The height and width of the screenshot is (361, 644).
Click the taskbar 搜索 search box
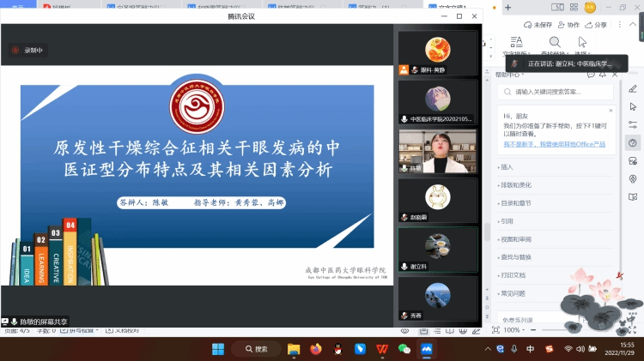pyautogui.click(x=256, y=349)
